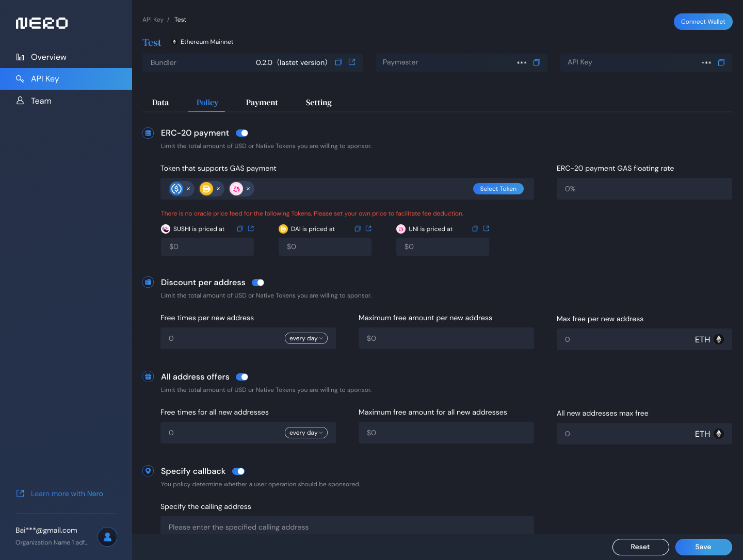Click the Bai***@gmail.com account text
743x560 pixels.
46,530
